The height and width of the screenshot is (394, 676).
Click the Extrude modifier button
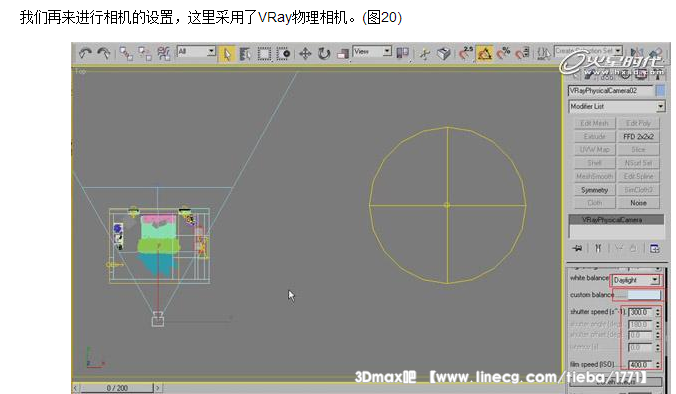594,137
